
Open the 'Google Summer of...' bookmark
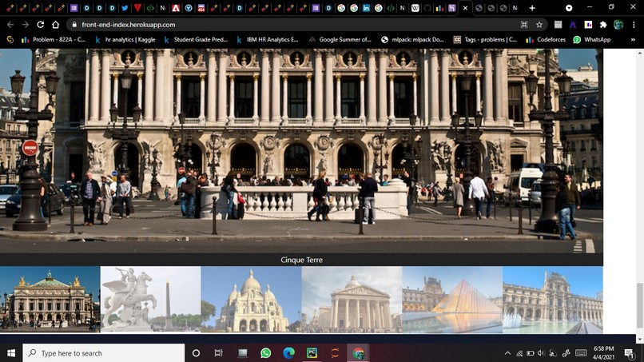click(x=340, y=40)
